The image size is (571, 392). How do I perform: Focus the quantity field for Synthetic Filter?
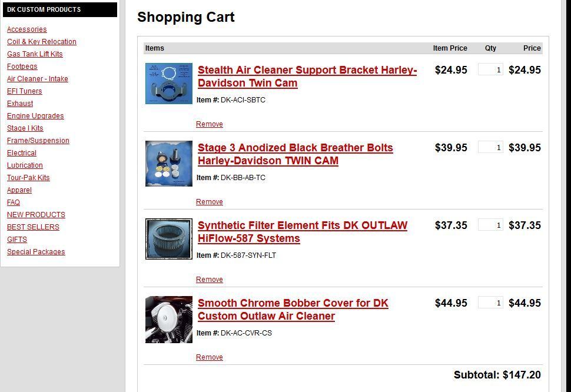click(x=490, y=225)
